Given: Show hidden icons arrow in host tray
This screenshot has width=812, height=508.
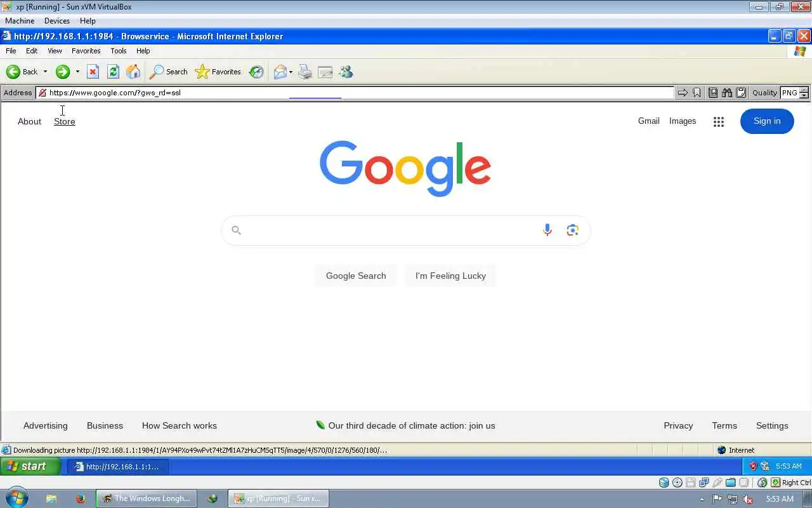Looking at the screenshot, I should point(702,499).
